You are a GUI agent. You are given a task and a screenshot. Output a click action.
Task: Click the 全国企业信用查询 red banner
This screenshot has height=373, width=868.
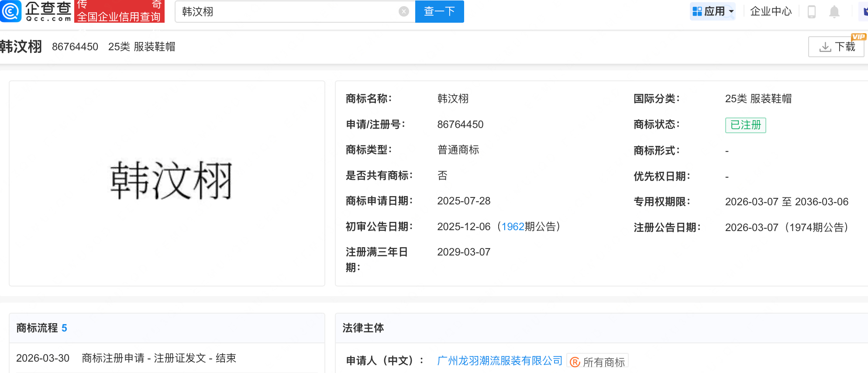[119, 11]
